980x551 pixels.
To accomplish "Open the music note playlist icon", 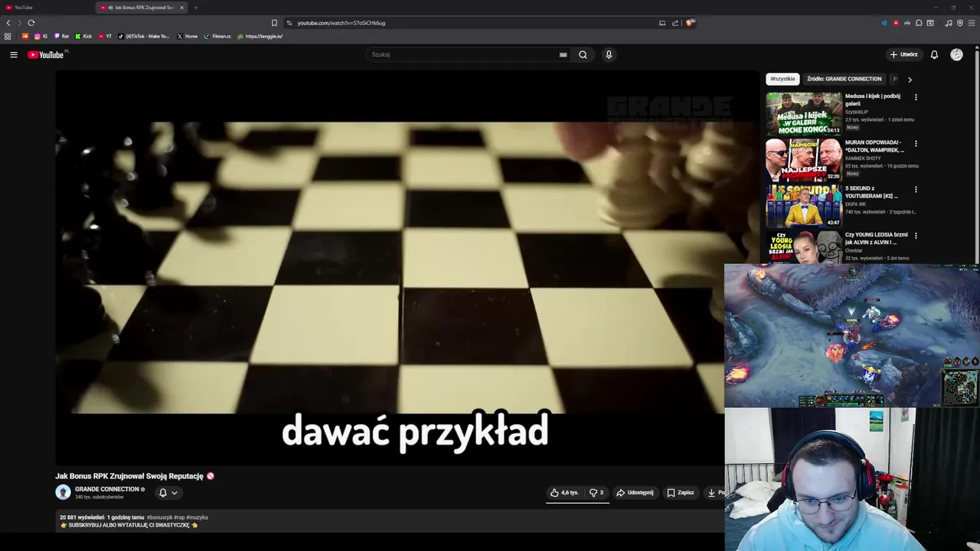I will coord(949,23).
